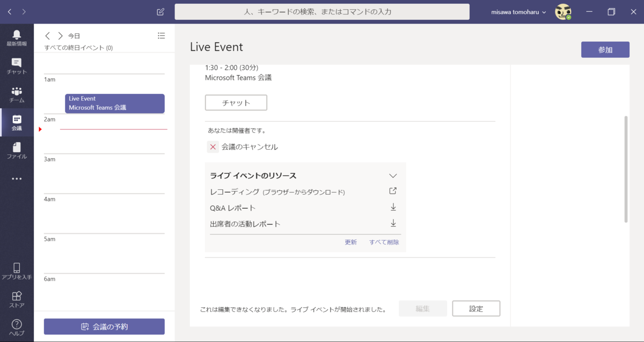This screenshot has height=342, width=644.
Task: Select the Live Event calendar entry
Action: [115, 103]
